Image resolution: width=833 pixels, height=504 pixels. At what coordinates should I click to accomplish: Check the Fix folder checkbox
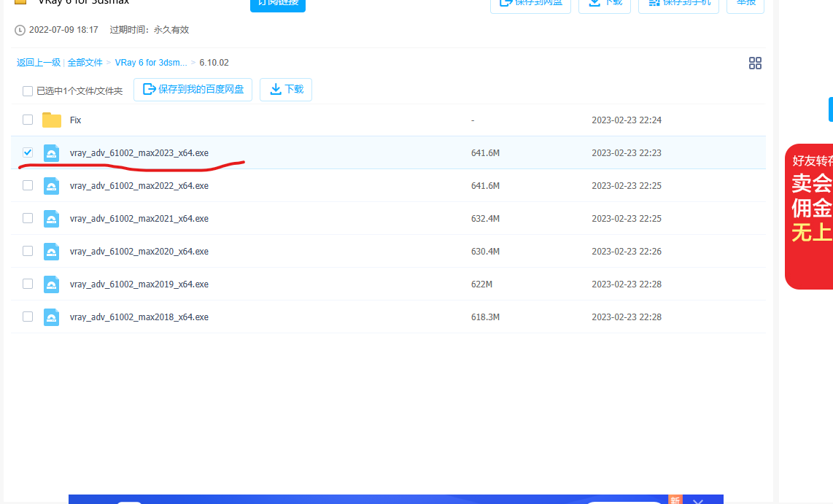28,120
